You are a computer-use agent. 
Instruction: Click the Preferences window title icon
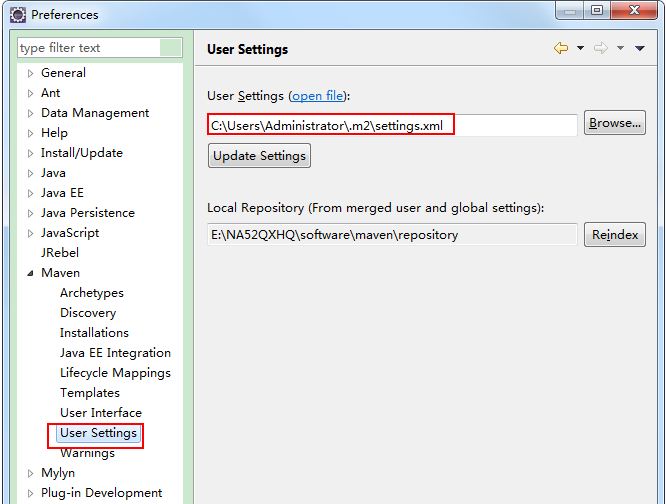[x=18, y=15]
